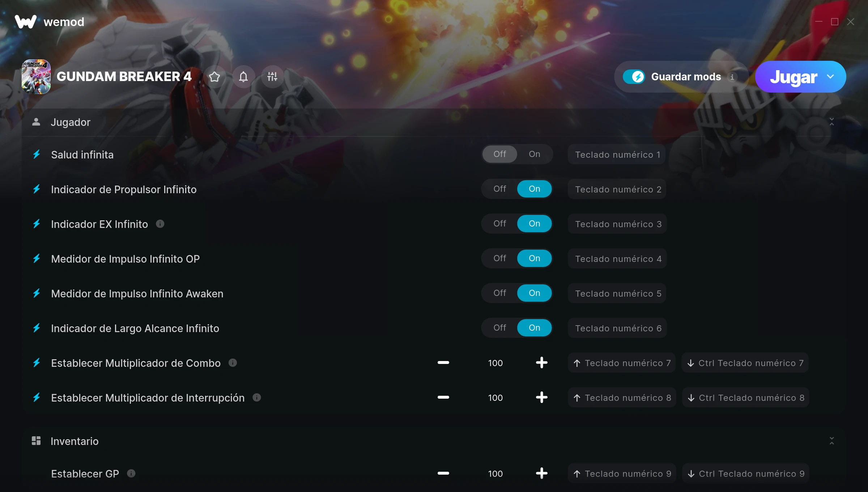Open the mod settings sliders icon
Screen dimensions: 868x492
coord(272,77)
